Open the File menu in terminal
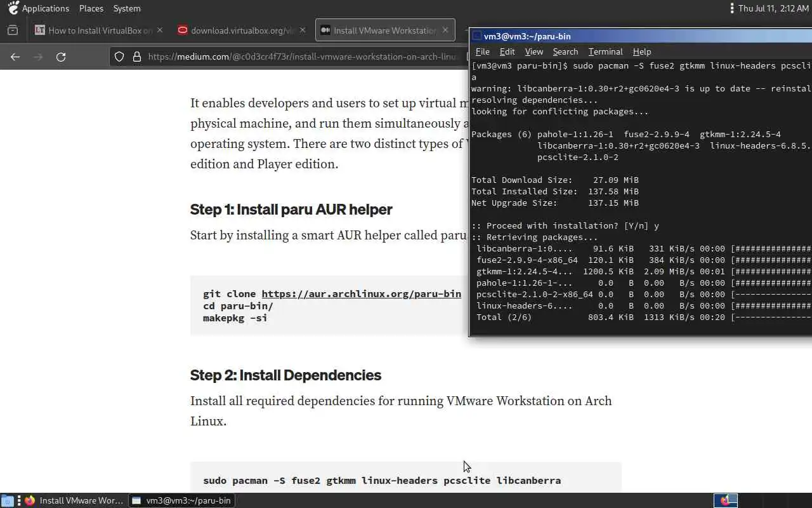 [x=482, y=51]
